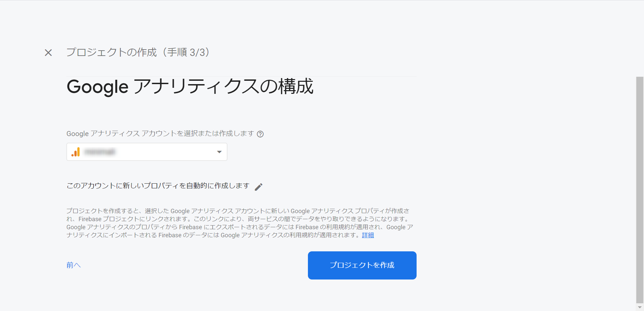This screenshot has width=644, height=311.
Task: Click the auto-create new property text
Action: point(158,186)
